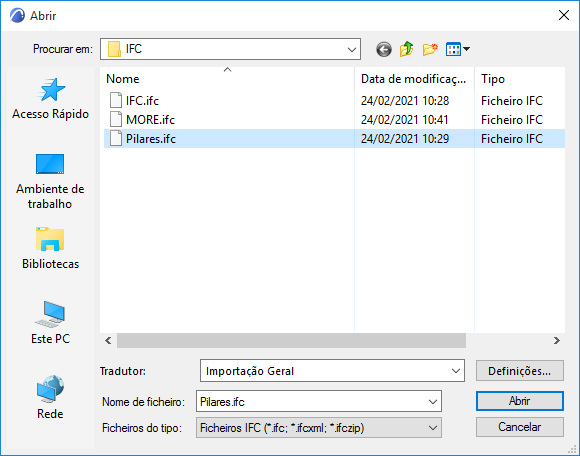The image size is (580, 456).
Task: Sort by Data de modificação column
Action: [x=414, y=79]
